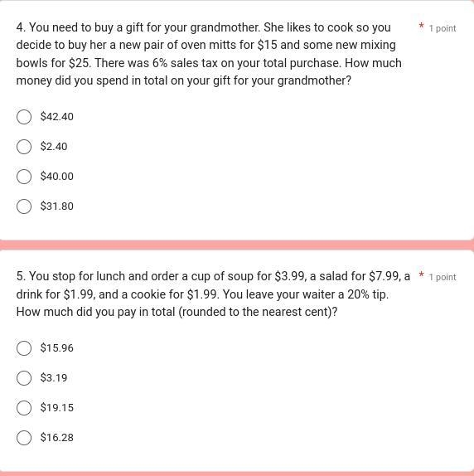Click the '$16.28' label text

coord(57,438)
